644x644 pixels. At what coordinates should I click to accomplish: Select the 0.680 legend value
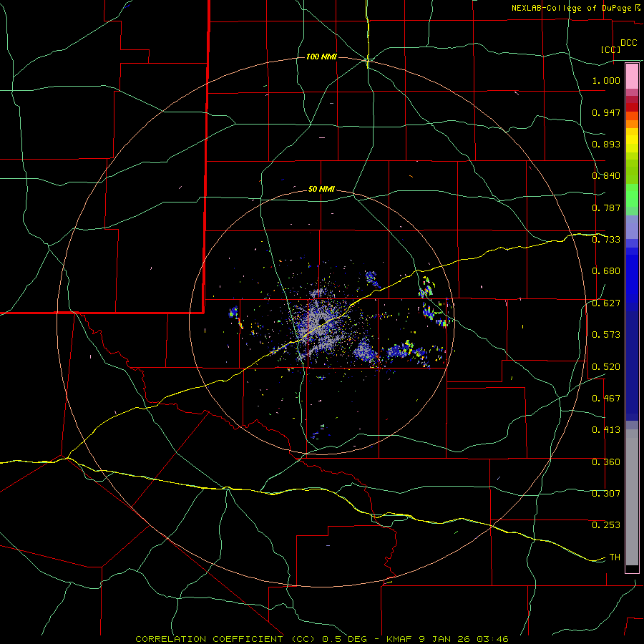tap(606, 271)
